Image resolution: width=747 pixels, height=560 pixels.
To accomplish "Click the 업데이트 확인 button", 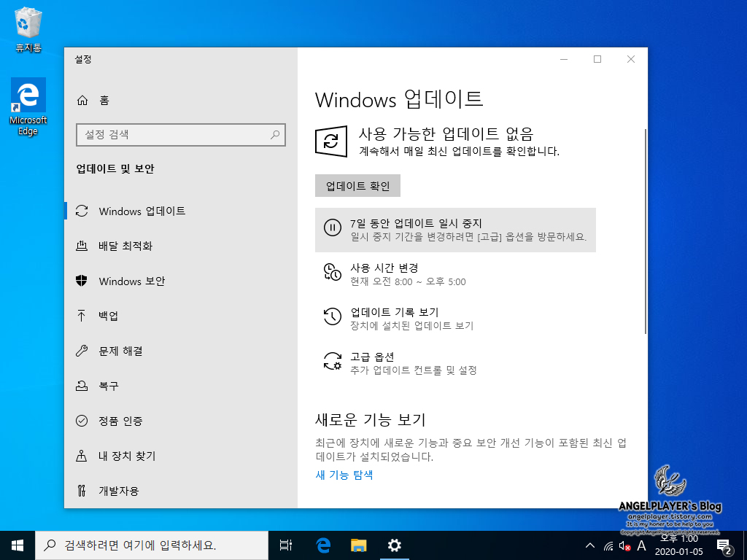I will (357, 186).
